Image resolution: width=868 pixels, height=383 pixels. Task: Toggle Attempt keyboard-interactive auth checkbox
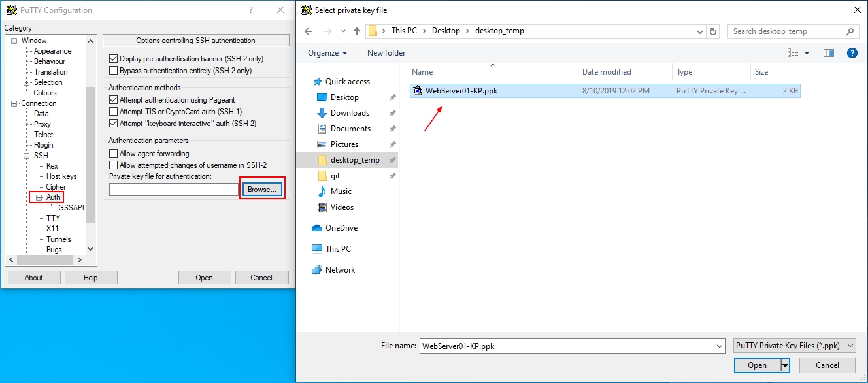pyautogui.click(x=114, y=124)
